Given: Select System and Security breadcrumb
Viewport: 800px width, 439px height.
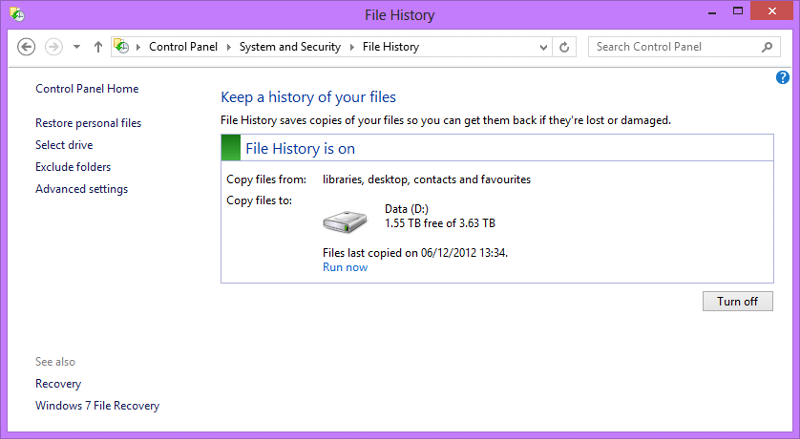Looking at the screenshot, I should [290, 47].
